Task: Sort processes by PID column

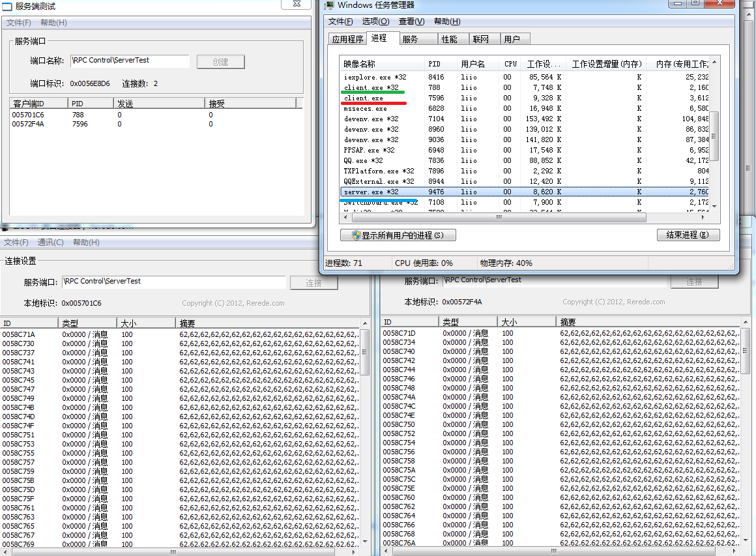Action: (440, 64)
